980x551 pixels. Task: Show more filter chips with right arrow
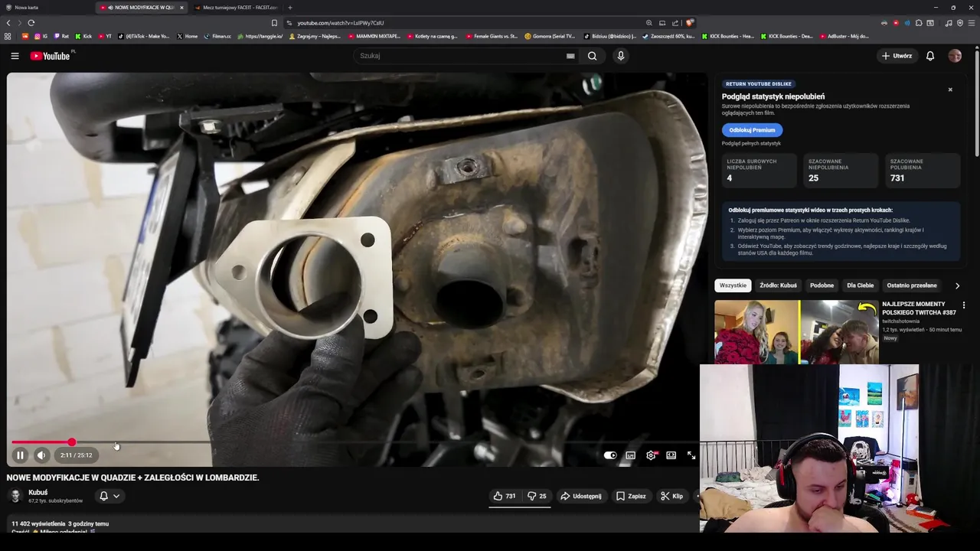[x=957, y=285]
